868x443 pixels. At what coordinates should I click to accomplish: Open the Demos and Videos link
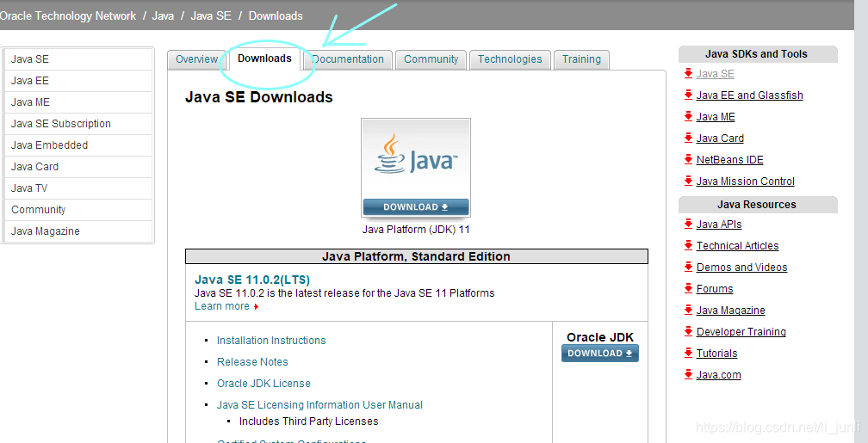pyautogui.click(x=741, y=268)
